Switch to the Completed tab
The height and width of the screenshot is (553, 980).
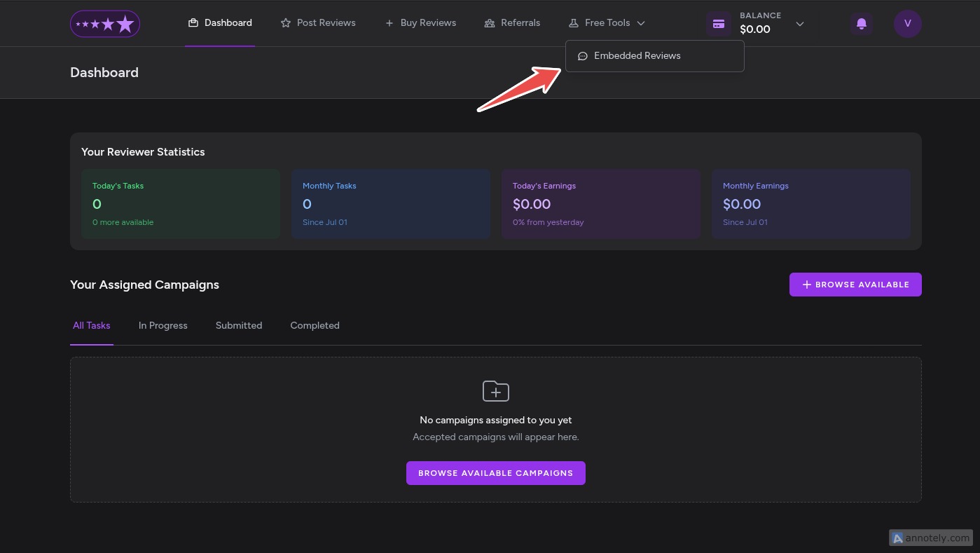click(x=315, y=325)
